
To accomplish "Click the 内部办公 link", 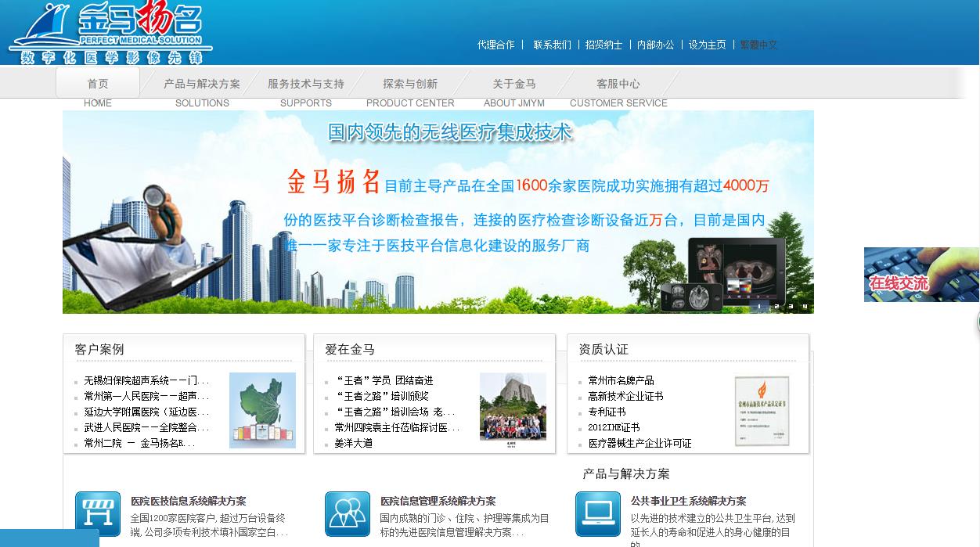I will tap(656, 45).
